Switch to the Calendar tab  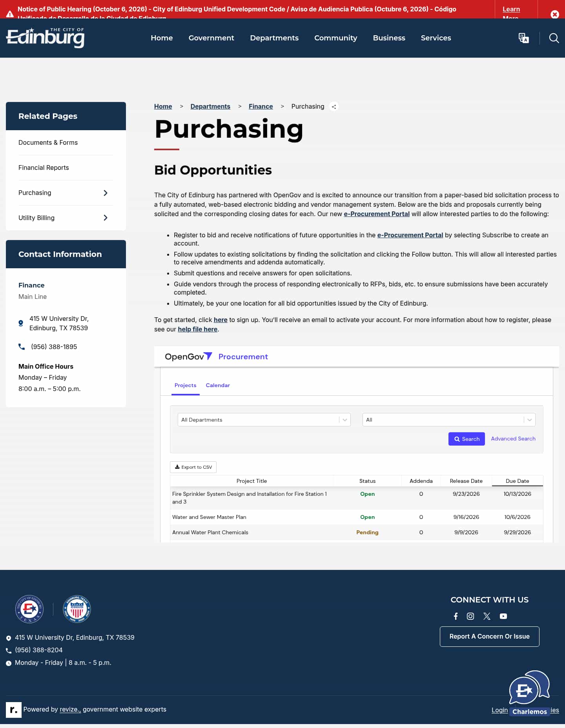tap(218, 386)
